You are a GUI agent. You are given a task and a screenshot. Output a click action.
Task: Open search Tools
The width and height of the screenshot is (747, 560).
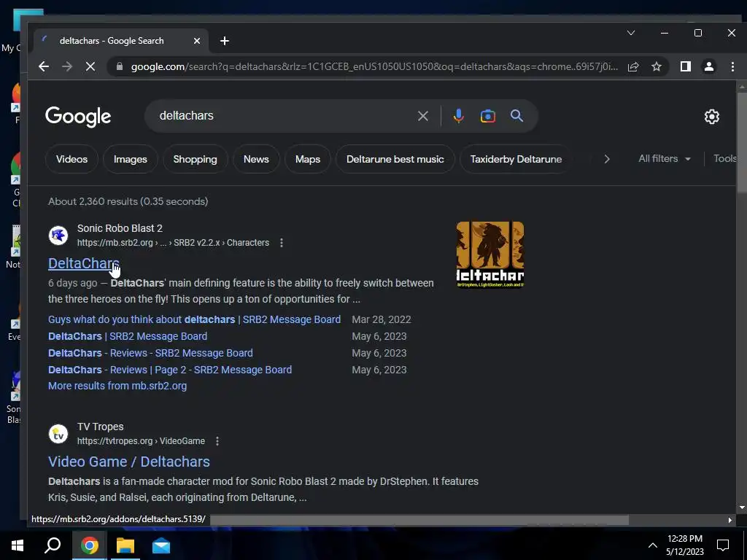(724, 158)
